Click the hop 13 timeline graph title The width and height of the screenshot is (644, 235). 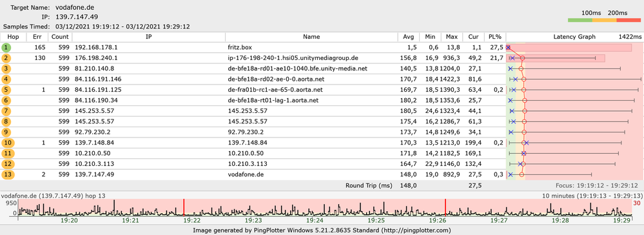53,196
